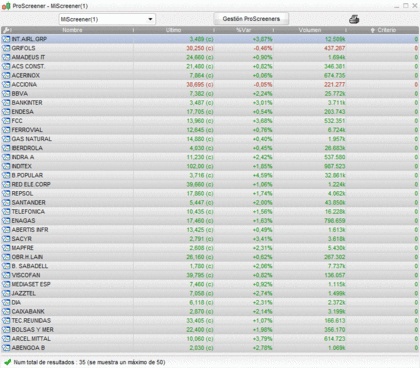Open chart icon for AMADEUS IT row
Viewport: 420px width, 368px height.
(6, 57)
